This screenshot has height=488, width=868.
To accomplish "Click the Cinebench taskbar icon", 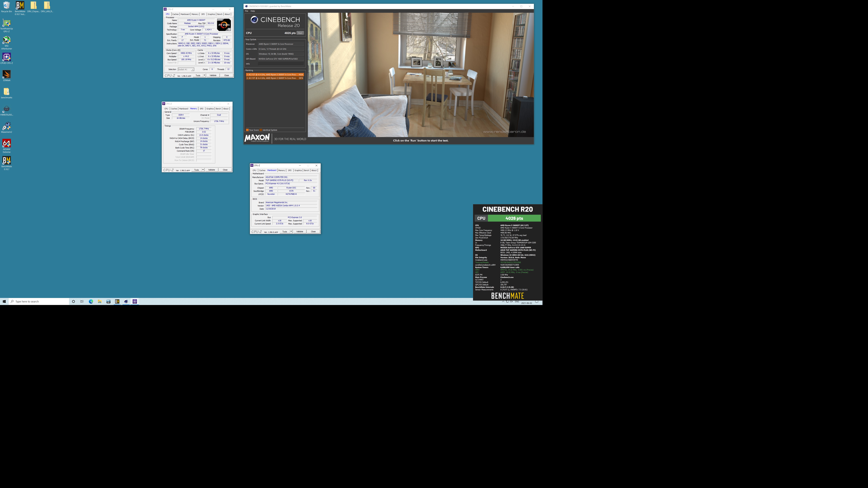I will click(126, 301).
